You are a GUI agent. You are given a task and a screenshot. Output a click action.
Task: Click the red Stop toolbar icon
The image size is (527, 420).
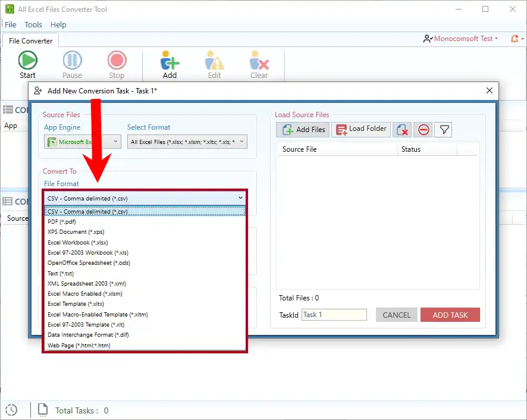point(117,60)
